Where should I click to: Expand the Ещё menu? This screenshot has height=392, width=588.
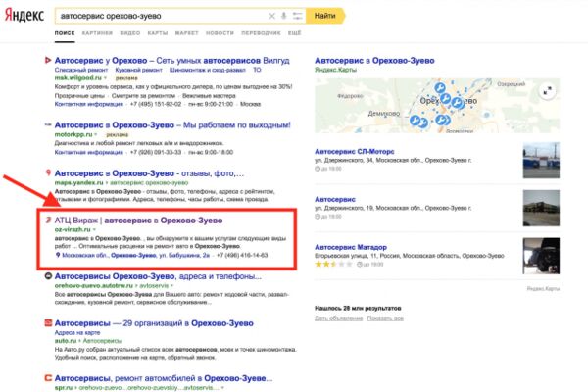[x=294, y=33]
